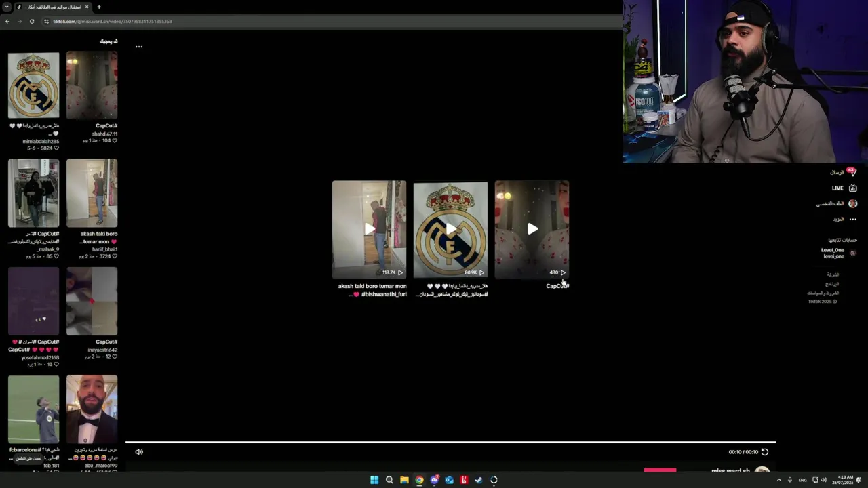This screenshot has width=868, height=488.
Task: Open the LIVE menu label
Action: pos(838,188)
